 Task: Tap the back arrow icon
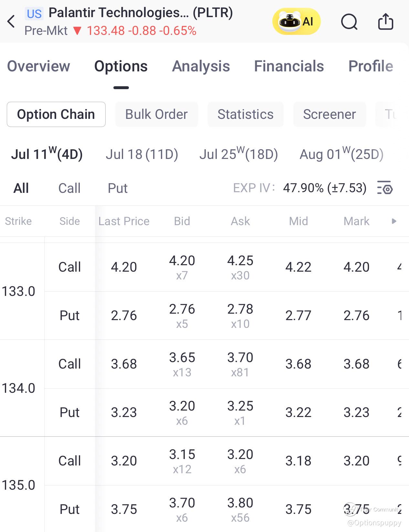click(x=11, y=22)
